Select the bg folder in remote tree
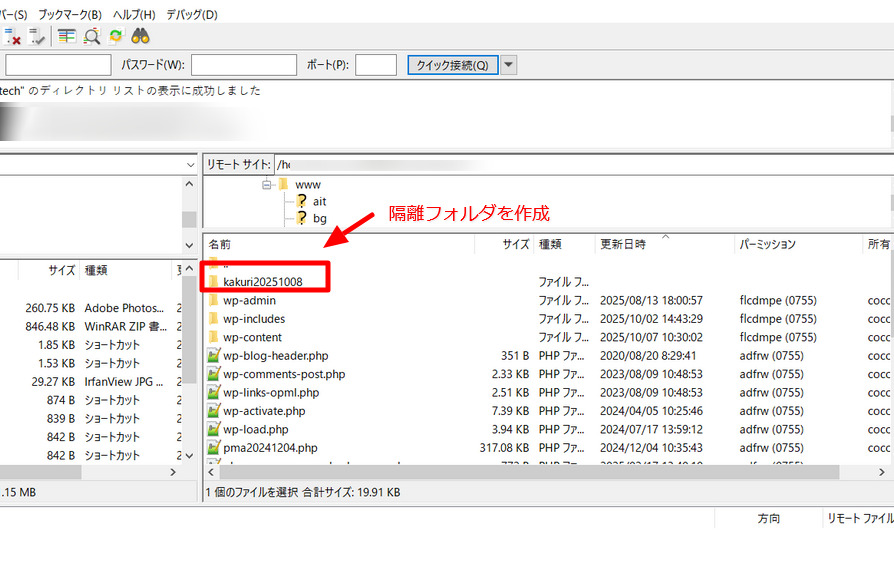 click(x=319, y=218)
